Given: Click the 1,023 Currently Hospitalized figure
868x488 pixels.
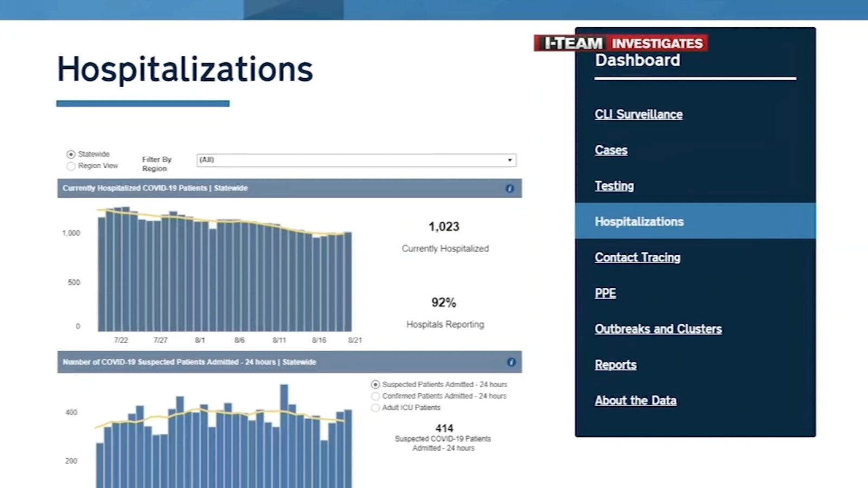Looking at the screenshot, I should [x=444, y=227].
